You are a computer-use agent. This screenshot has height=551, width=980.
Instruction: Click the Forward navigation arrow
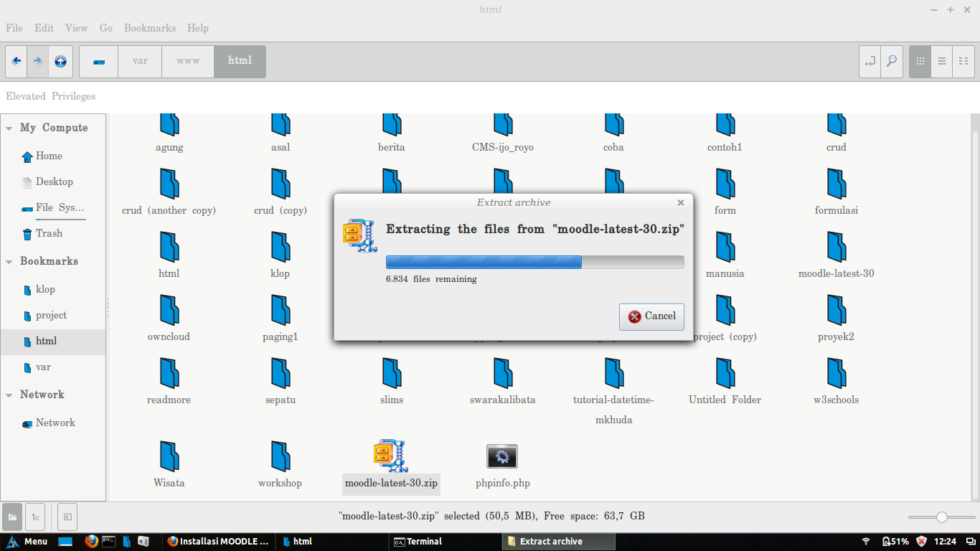click(38, 62)
